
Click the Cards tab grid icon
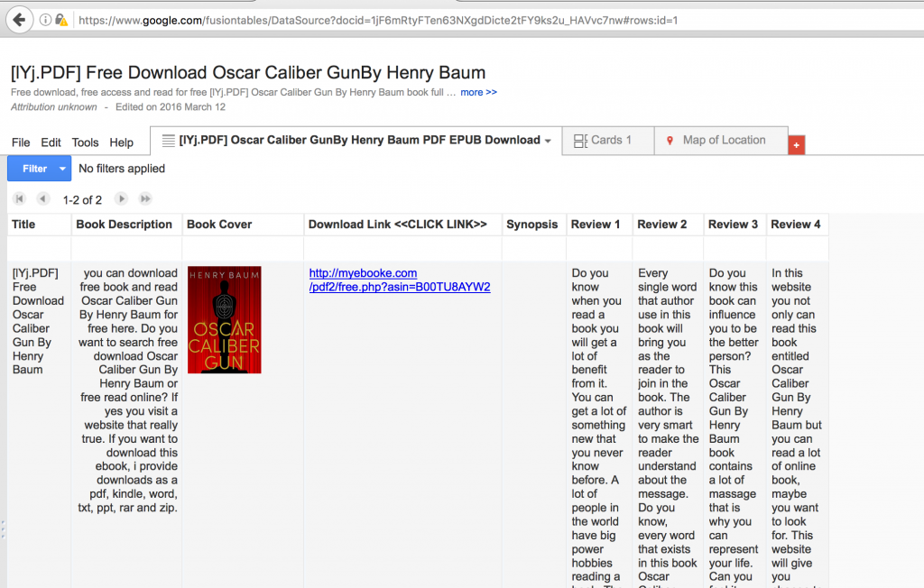(580, 141)
